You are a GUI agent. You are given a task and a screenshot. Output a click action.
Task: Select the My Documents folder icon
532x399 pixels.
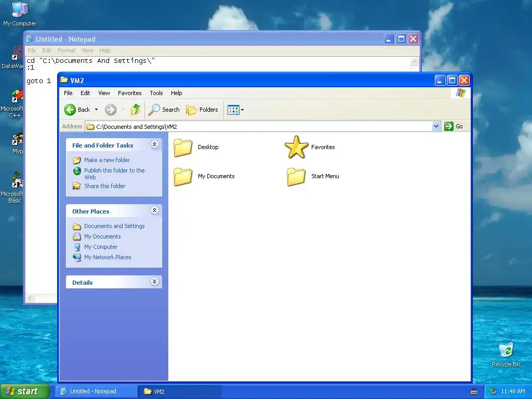(x=183, y=176)
